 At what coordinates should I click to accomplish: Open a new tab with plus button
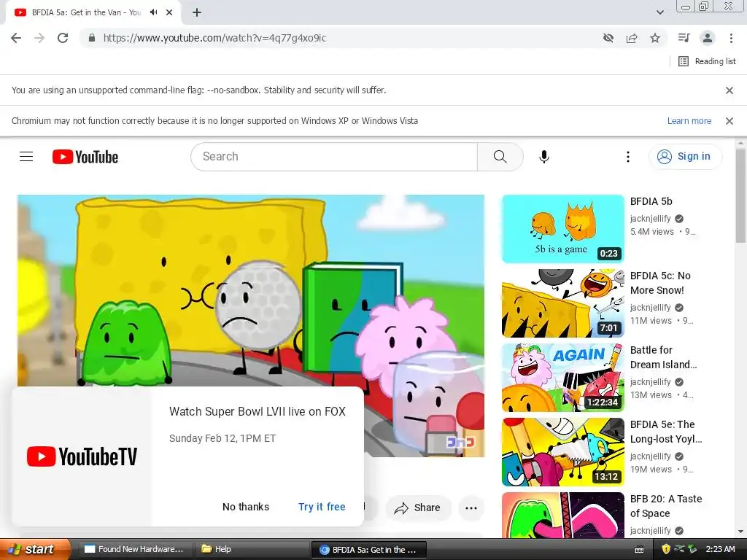(x=197, y=12)
